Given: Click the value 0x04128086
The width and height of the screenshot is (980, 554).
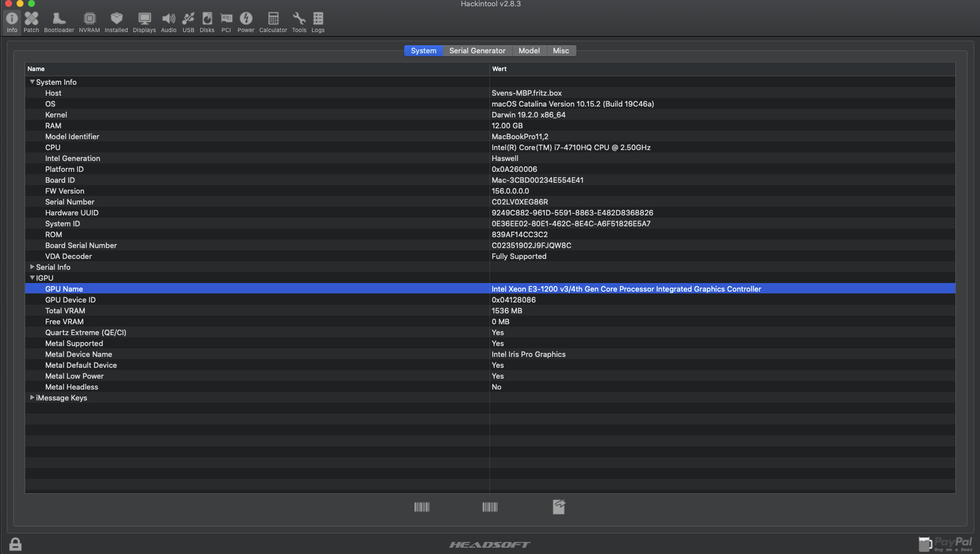Looking at the screenshot, I should [513, 300].
